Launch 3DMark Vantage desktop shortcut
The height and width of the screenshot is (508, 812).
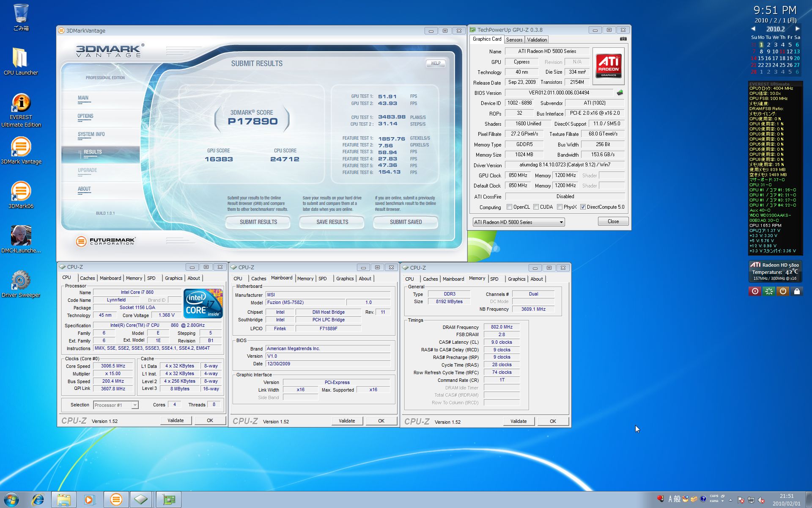21,150
